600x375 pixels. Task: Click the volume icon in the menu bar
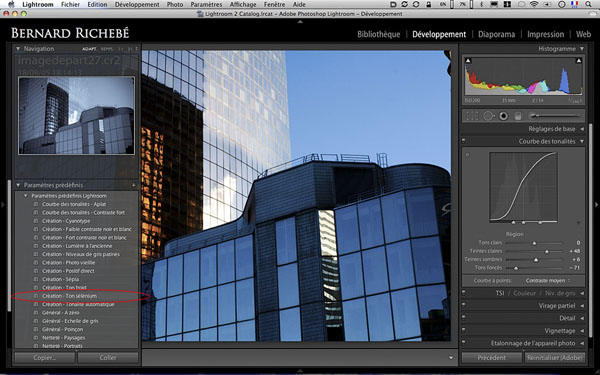(547, 5)
